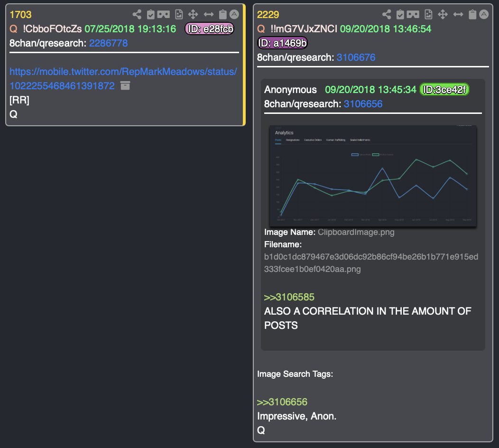The width and height of the screenshot is (499, 448).
Task: Click the four-way move arrows icon on post 1703
Action: tap(193, 14)
